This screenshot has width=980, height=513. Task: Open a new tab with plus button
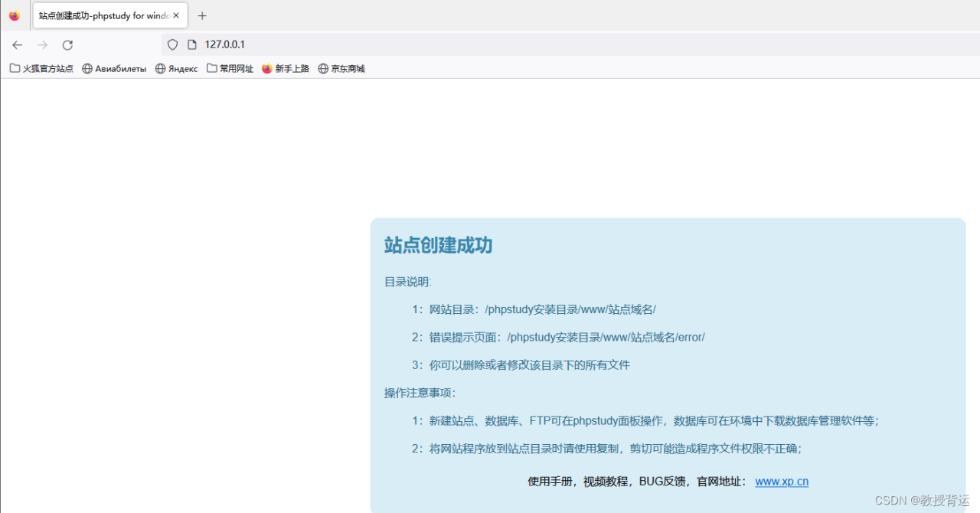pyautogui.click(x=202, y=16)
